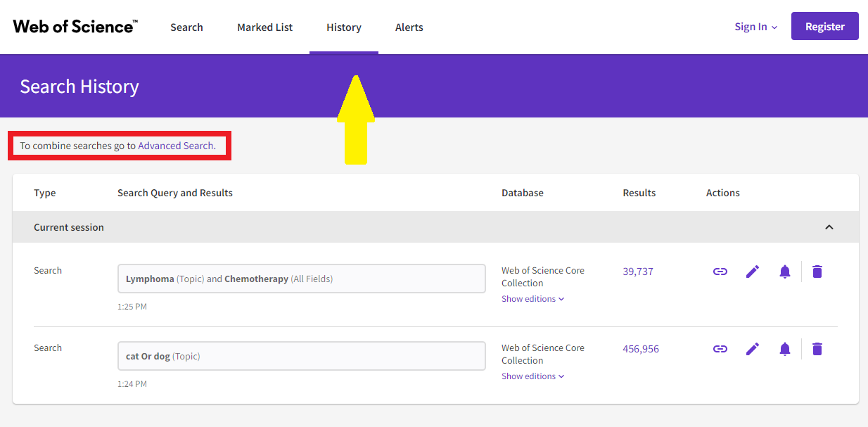Select the Database column header

[523, 193]
